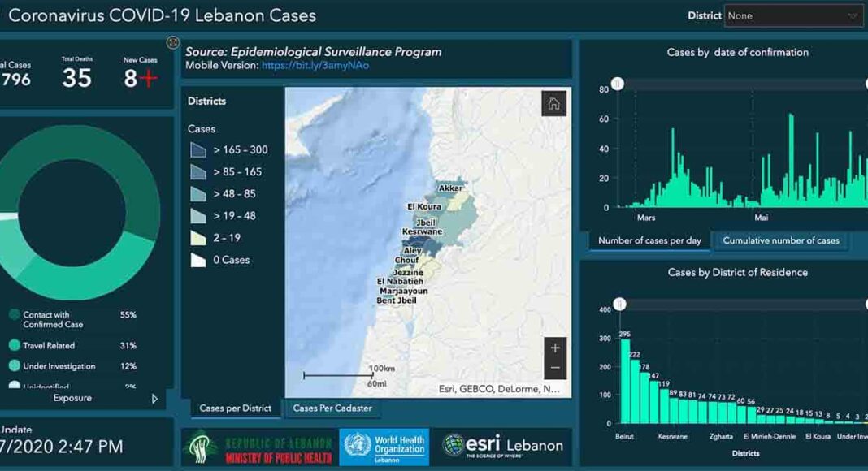Click the map home extent button
This screenshot has height=471, width=868.
tap(553, 103)
